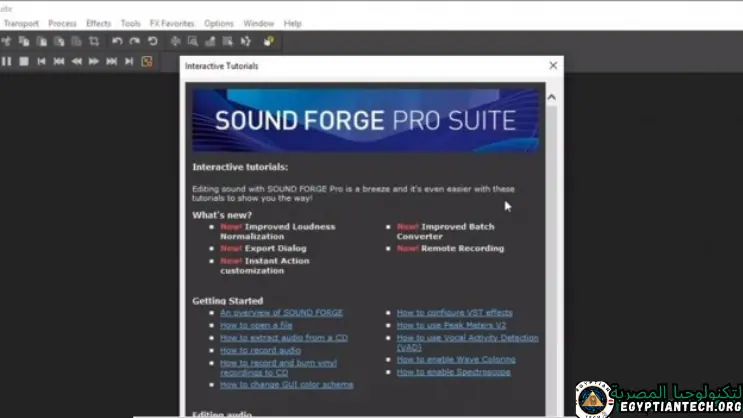Open the Options menu
Screen dimensions: 743x418
pyautogui.click(x=219, y=23)
